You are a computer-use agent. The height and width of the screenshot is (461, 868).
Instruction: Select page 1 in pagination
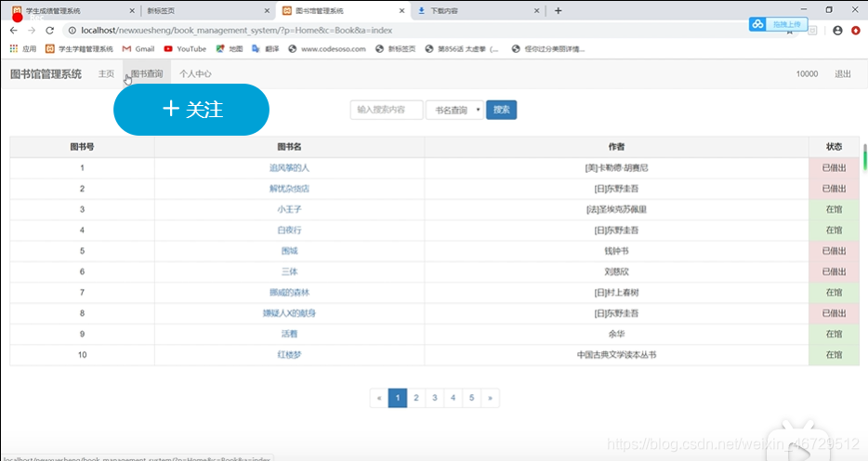click(x=398, y=398)
